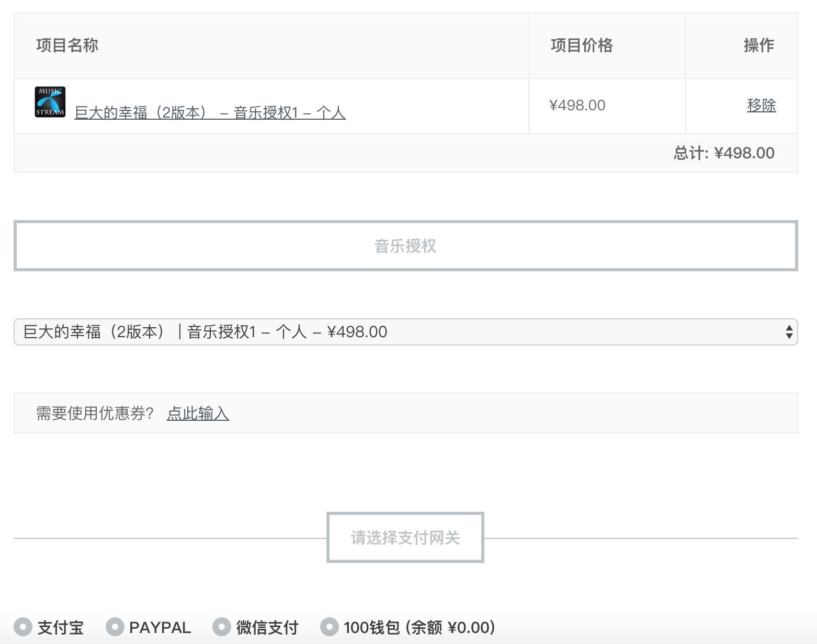Click the 微信支付 payment icon

coord(221,627)
